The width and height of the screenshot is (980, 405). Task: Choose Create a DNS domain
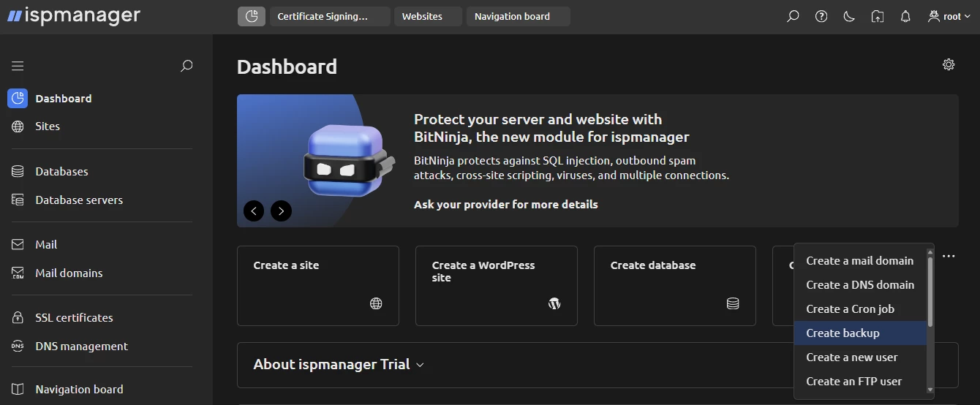[x=860, y=285]
